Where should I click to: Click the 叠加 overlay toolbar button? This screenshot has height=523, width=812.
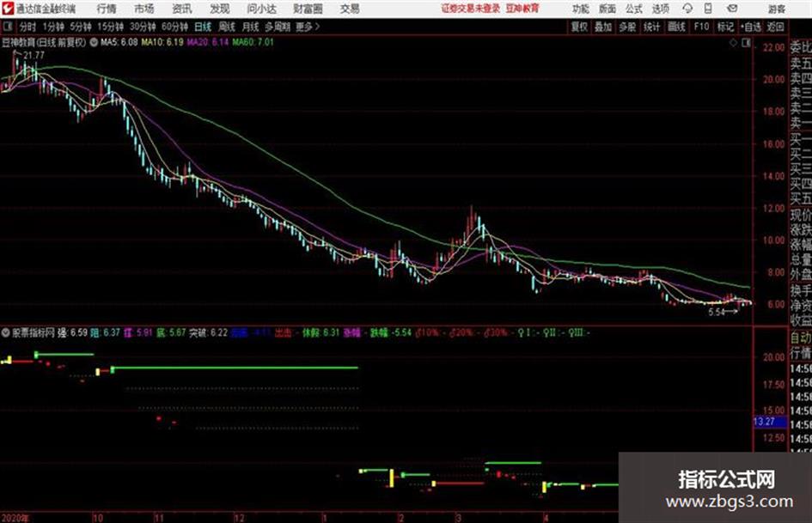[x=603, y=27]
